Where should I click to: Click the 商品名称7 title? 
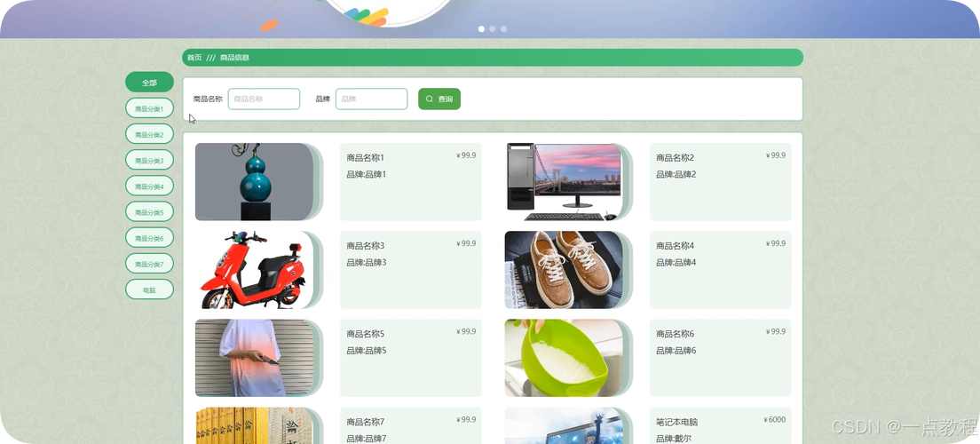coord(366,422)
